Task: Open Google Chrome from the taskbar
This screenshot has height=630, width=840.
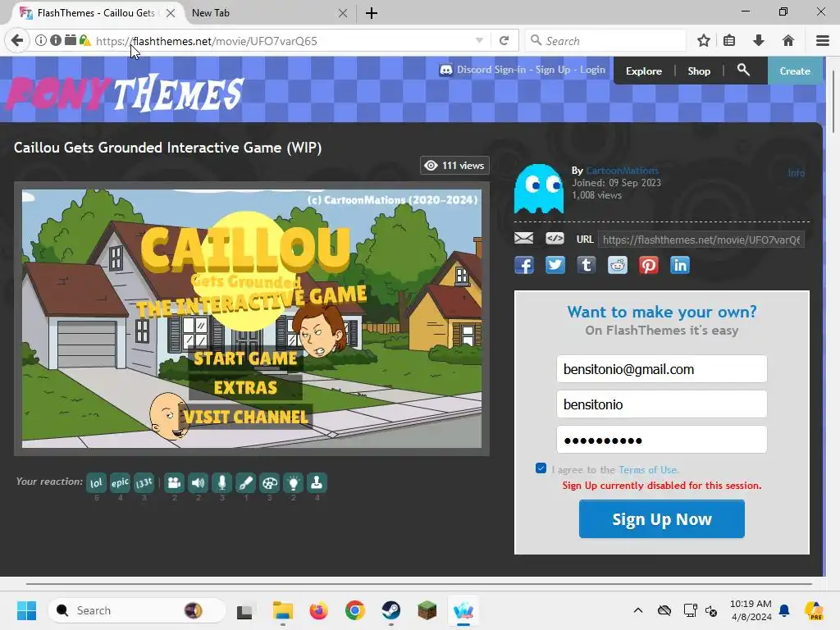Action: point(354,610)
